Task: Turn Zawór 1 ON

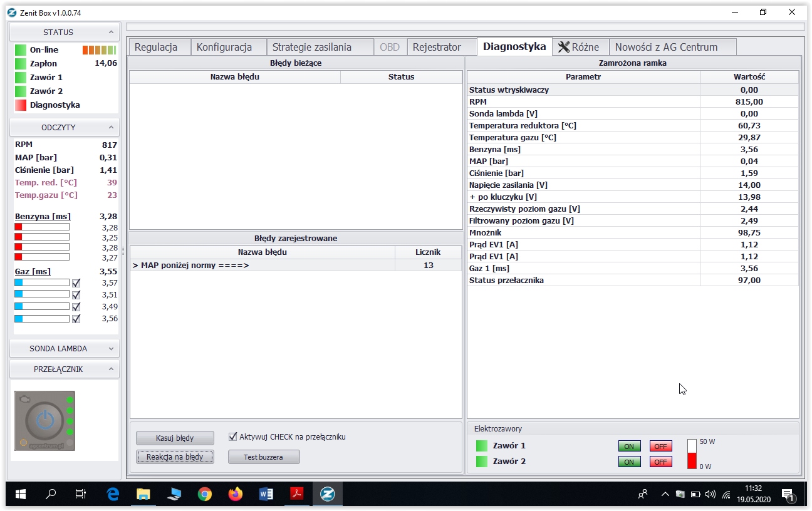Action: [x=629, y=446]
